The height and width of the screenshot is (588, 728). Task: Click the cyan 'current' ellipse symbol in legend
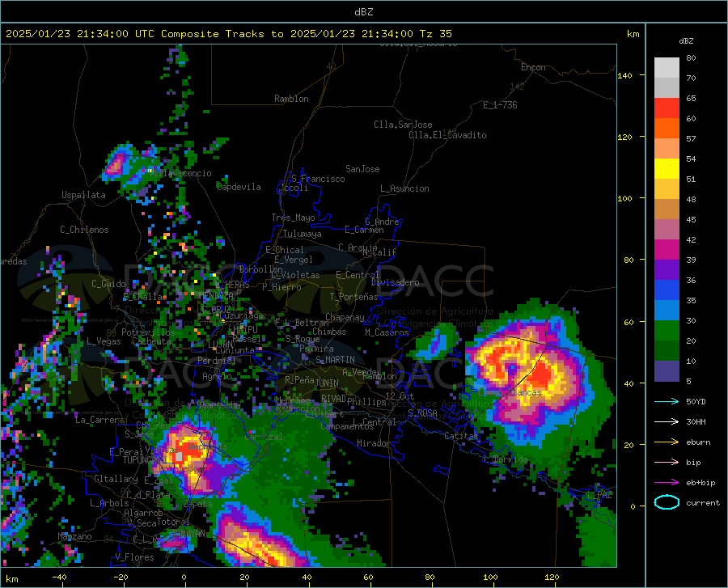coord(667,502)
